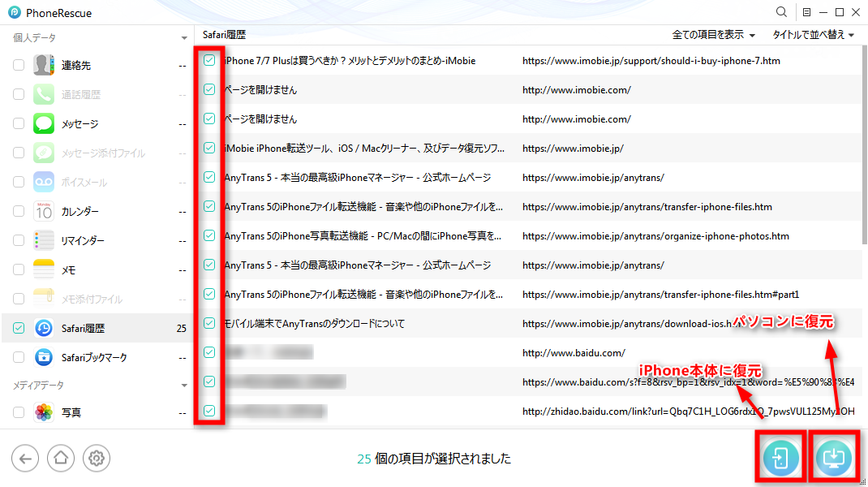Click the organize-iphone-photos.htm URL

pyautogui.click(x=655, y=236)
